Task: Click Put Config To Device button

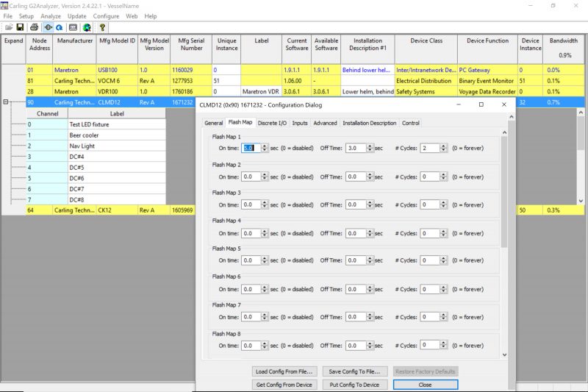Action: click(x=354, y=385)
